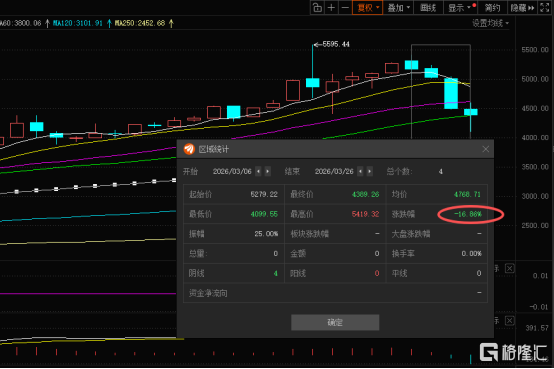The width and height of the screenshot is (554, 369).
Task: Click the 涨跌幅 value -16.86%
Action: [468, 214]
